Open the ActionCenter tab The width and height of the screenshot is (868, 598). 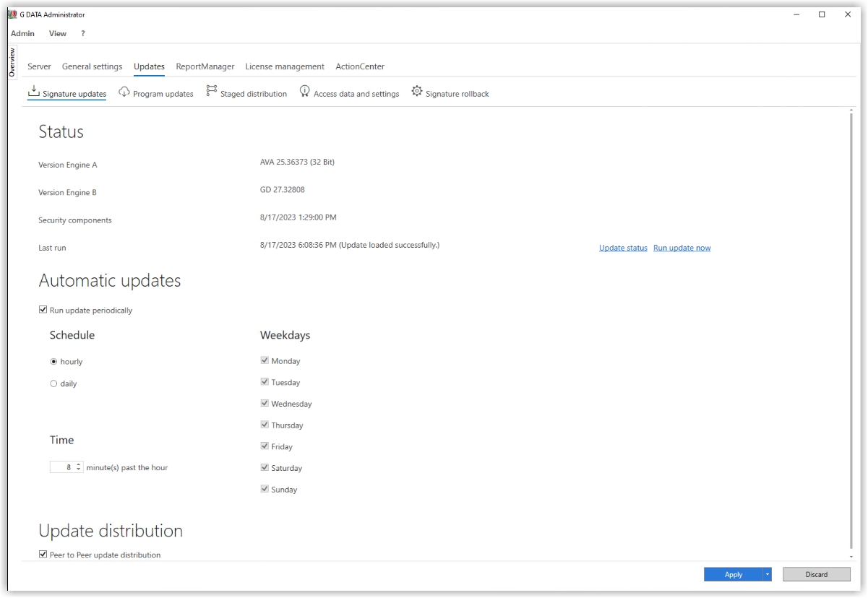360,66
